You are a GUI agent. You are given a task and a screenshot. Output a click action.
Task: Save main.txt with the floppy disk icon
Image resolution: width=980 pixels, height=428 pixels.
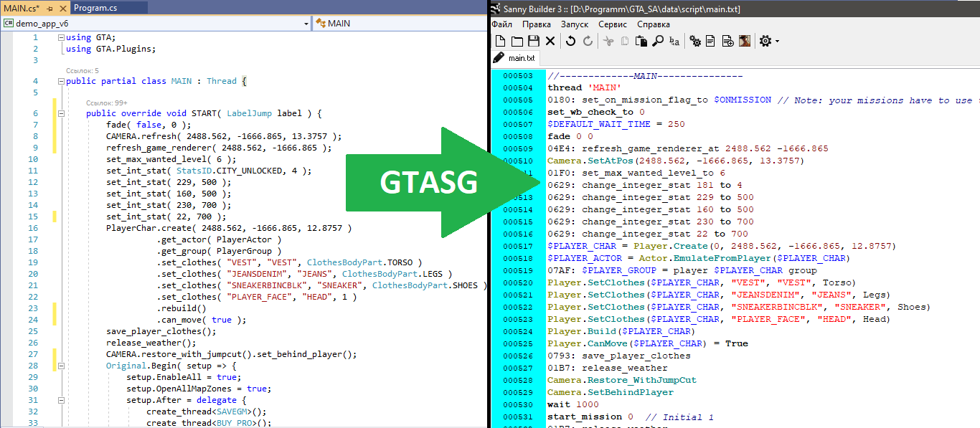534,41
